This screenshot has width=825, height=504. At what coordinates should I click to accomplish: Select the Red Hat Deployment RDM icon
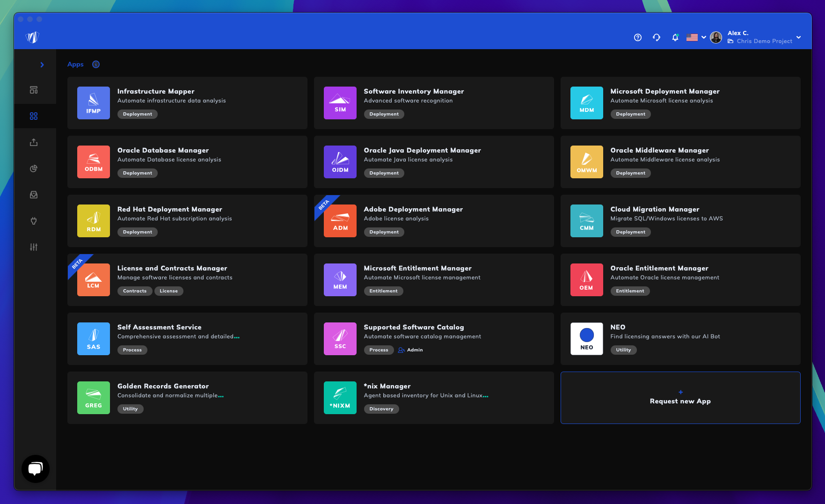[x=94, y=221]
